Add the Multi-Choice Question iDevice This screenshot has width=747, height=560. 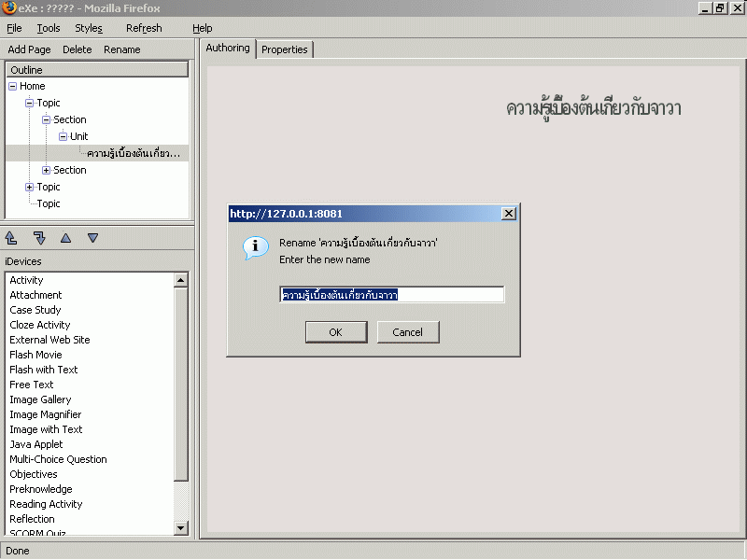click(x=58, y=459)
